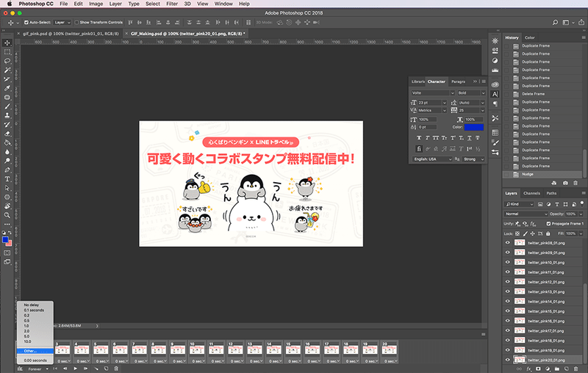588x373 pixels.
Task: Select the Pen tool
Action: click(x=7, y=170)
